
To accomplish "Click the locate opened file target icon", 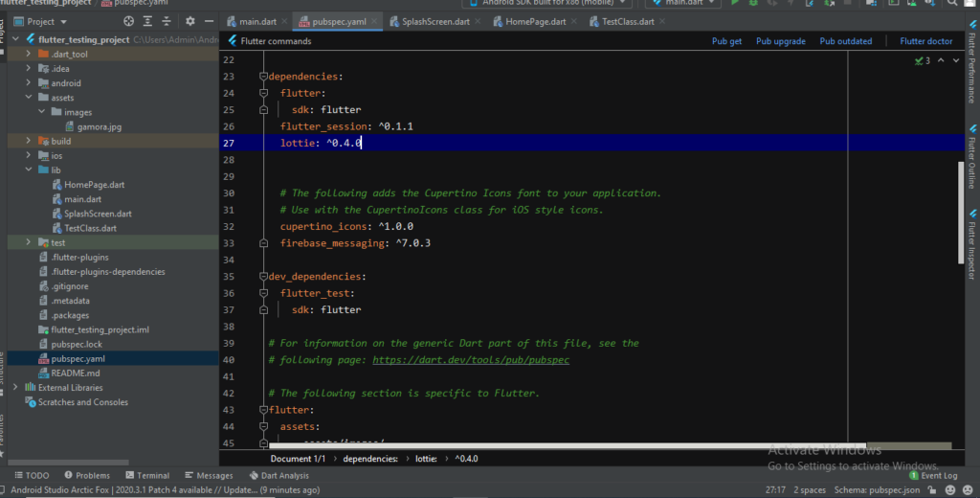I will (x=129, y=21).
